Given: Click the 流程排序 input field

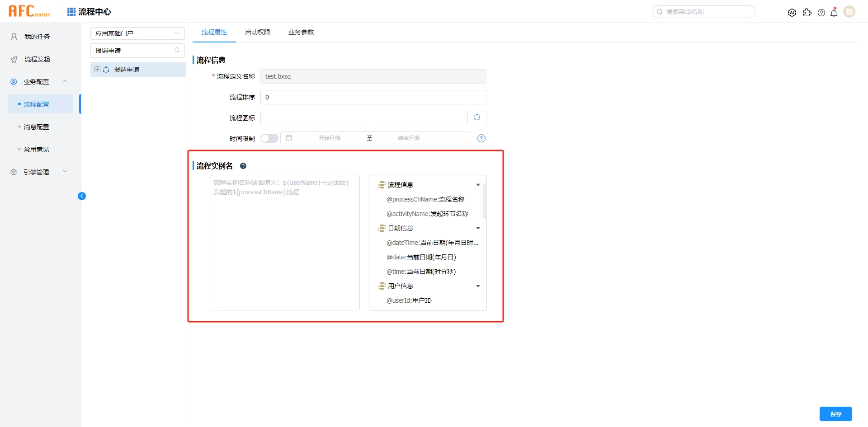Looking at the screenshot, I should click(x=373, y=97).
